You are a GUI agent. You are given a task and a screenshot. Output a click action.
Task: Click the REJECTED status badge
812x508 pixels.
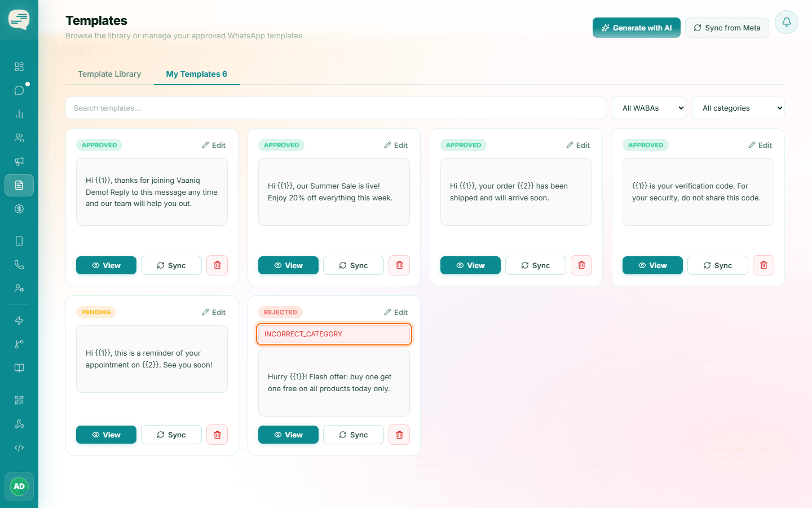pyautogui.click(x=280, y=312)
